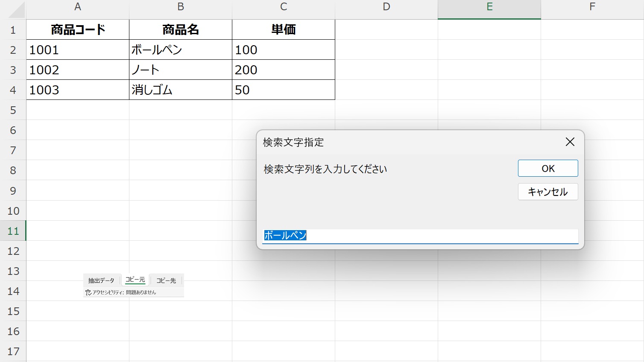Click the product code 1001 cell
This screenshot has height=362, width=644.
[x=78, y=50]
